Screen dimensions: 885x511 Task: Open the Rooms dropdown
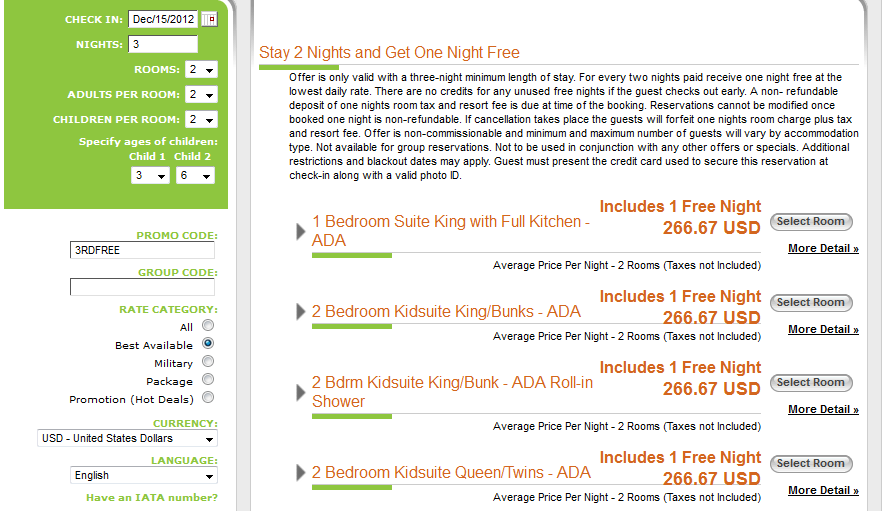[x=201, y=69]
